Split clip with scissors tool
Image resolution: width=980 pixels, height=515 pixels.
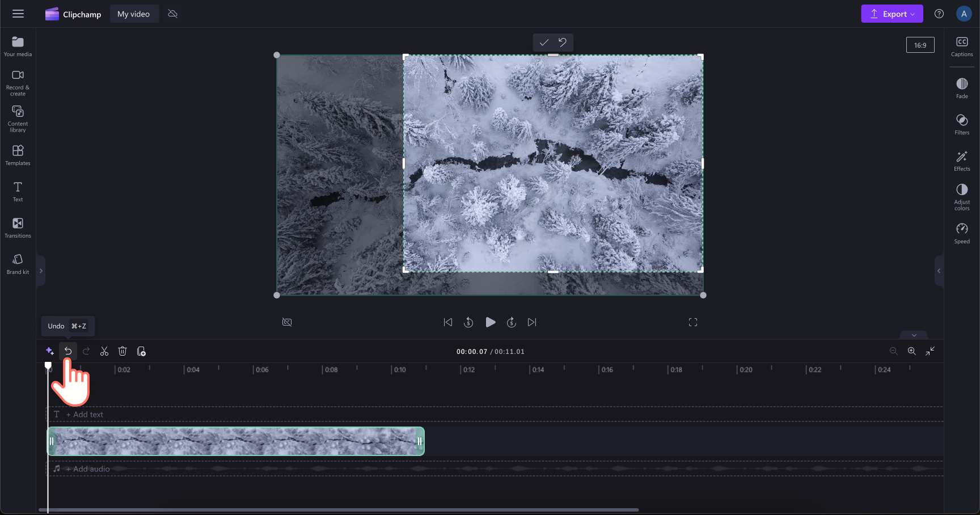coord(104,351)
